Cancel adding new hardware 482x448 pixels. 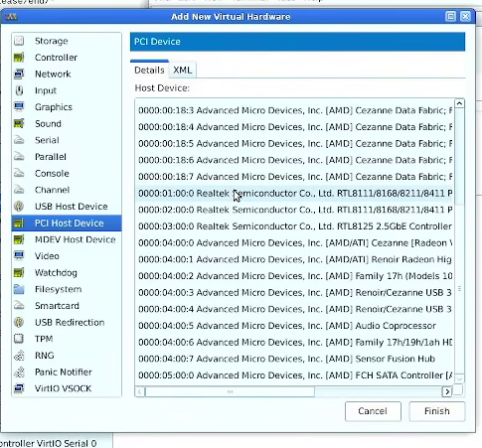[x=373, y=411]
